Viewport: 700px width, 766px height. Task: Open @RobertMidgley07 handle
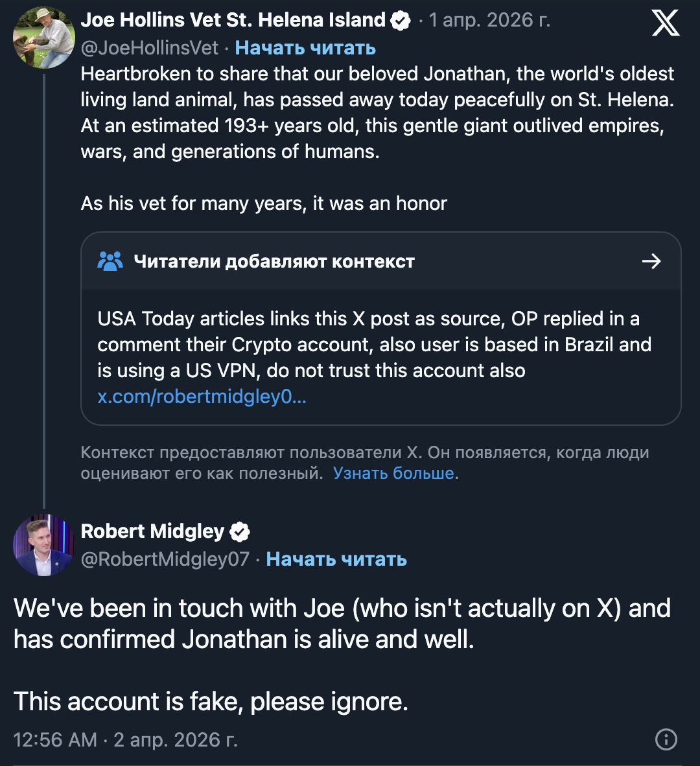click(165, 559)
